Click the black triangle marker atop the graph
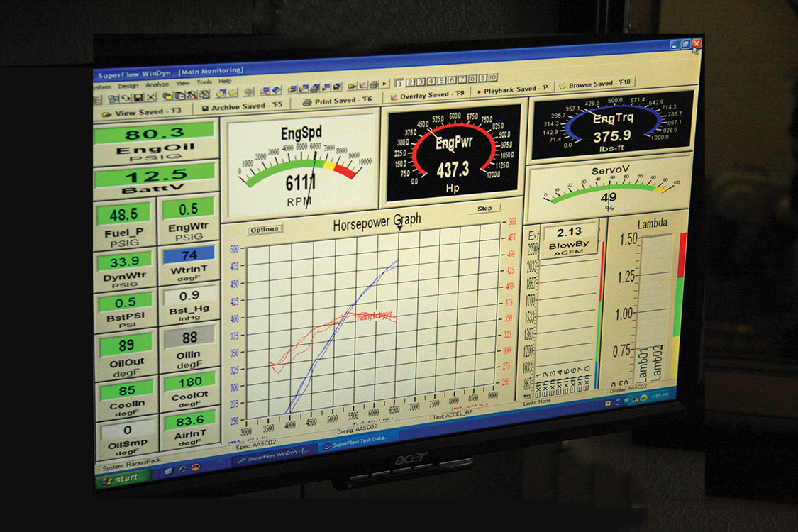Screen dimensions: 798x532 pyautogui.click(x=399, y=227)
